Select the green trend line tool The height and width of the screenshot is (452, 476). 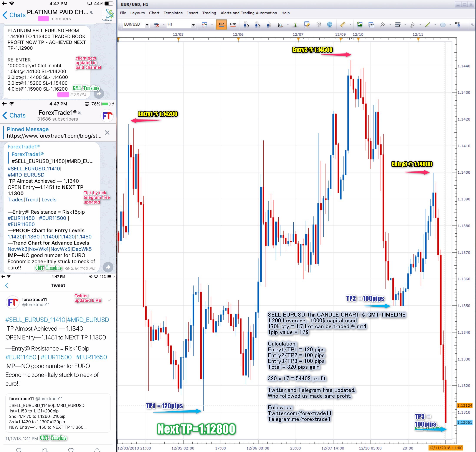(428, 25)
